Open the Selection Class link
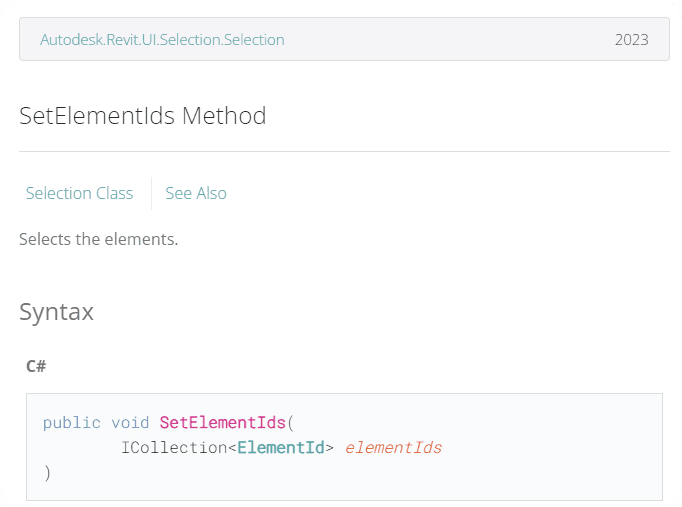The image size is (682, 507). 79,193
